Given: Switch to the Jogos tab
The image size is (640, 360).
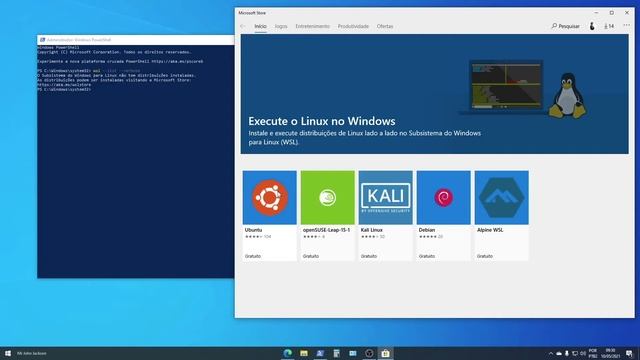Looking at the screenshot, I should [281, 26].
